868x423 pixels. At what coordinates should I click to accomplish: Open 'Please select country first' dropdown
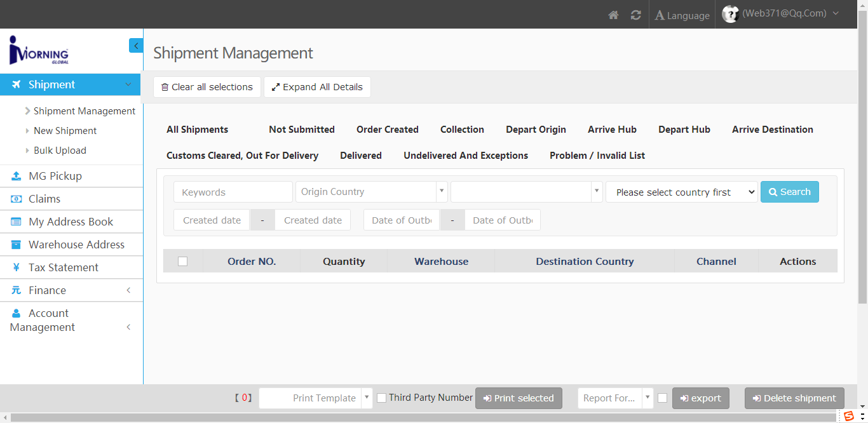(681, 192)
